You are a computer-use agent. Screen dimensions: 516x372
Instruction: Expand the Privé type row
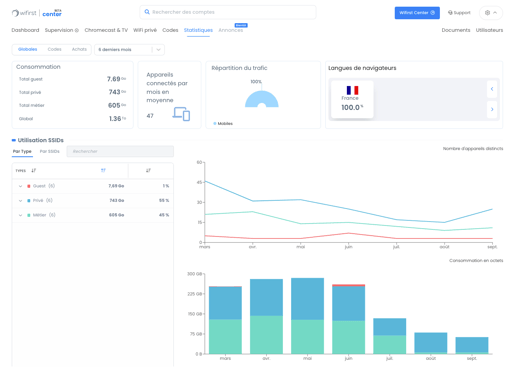click(20, 201)
